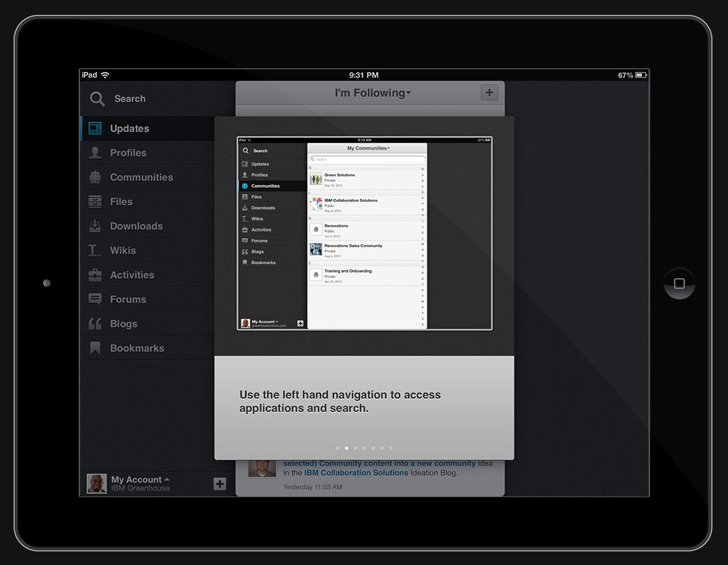Tap the Bookmarks ribbon icon

click(x=95, y=348)
